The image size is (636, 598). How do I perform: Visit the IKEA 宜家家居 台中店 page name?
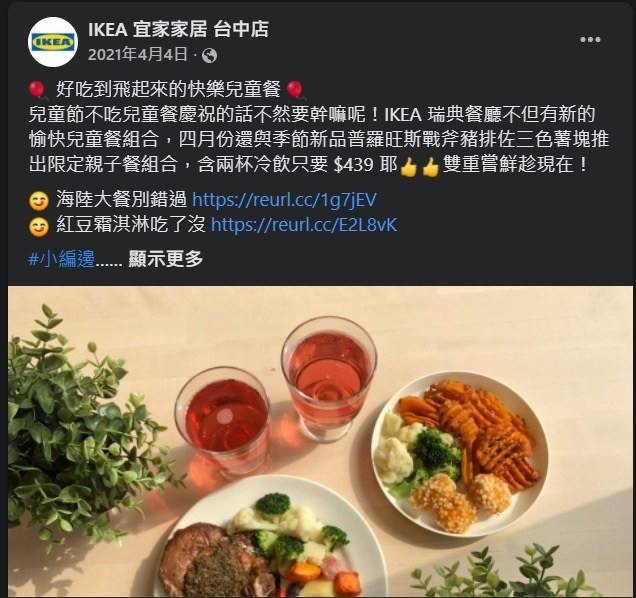(178, 29)
